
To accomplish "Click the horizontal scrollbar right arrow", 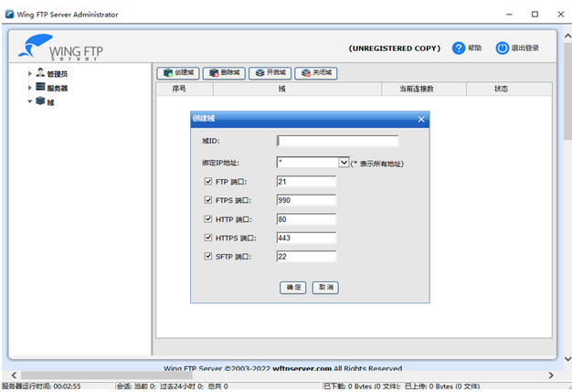I will click(551, 375).
